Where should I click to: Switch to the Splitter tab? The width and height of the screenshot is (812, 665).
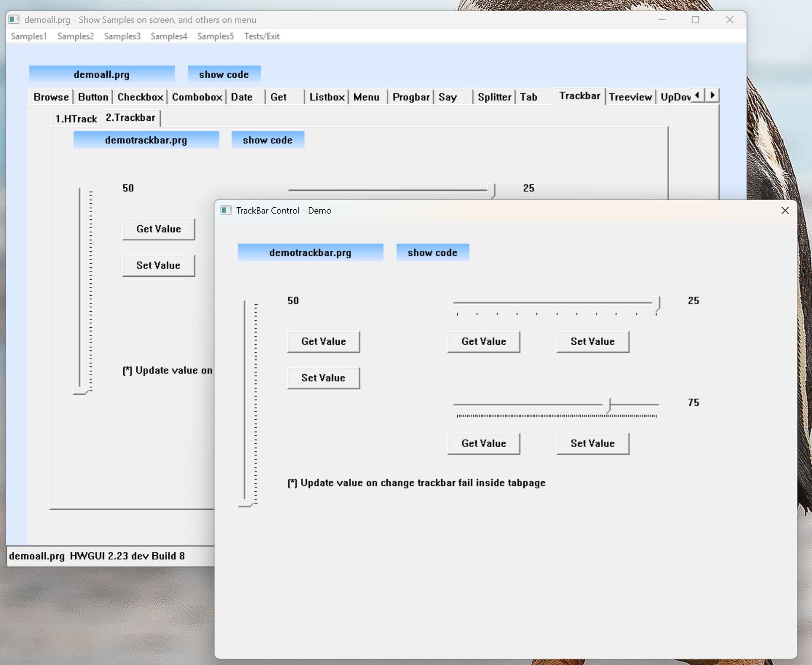(x=495, y=97)
